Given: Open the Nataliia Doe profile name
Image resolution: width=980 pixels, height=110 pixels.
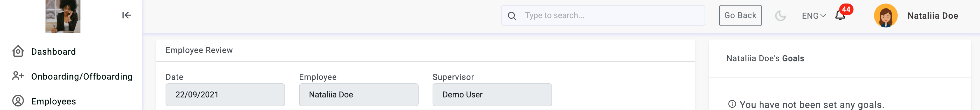Looking at the screenshot, I should (x=932, y=16).
